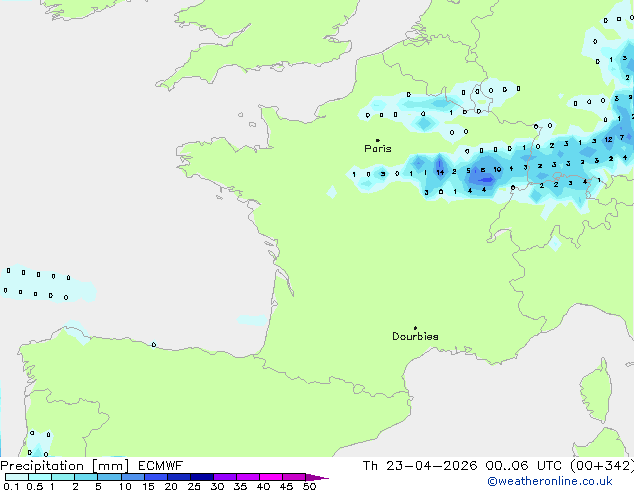Select the 45–50 mm legend swatch

click(x=294, y=477)
